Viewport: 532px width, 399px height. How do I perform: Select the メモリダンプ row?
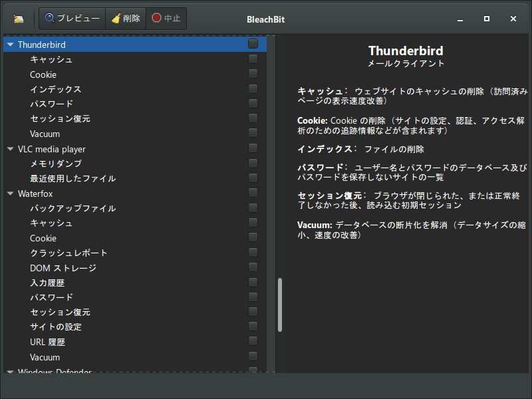click(x=135, y=164)
